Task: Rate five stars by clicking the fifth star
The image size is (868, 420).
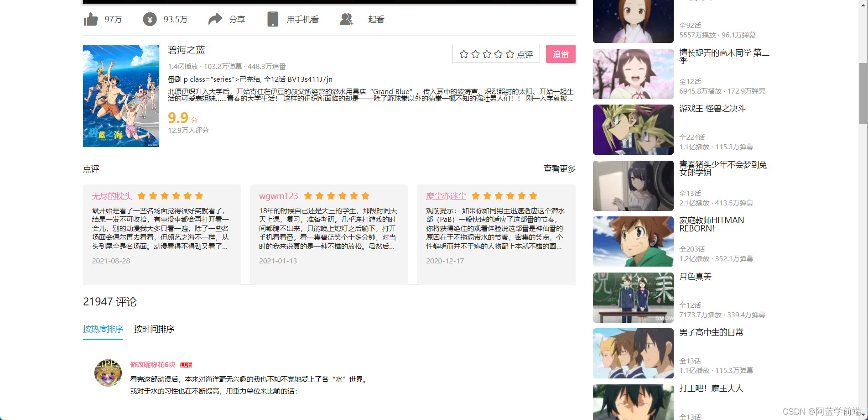Action: coord(509,54)
